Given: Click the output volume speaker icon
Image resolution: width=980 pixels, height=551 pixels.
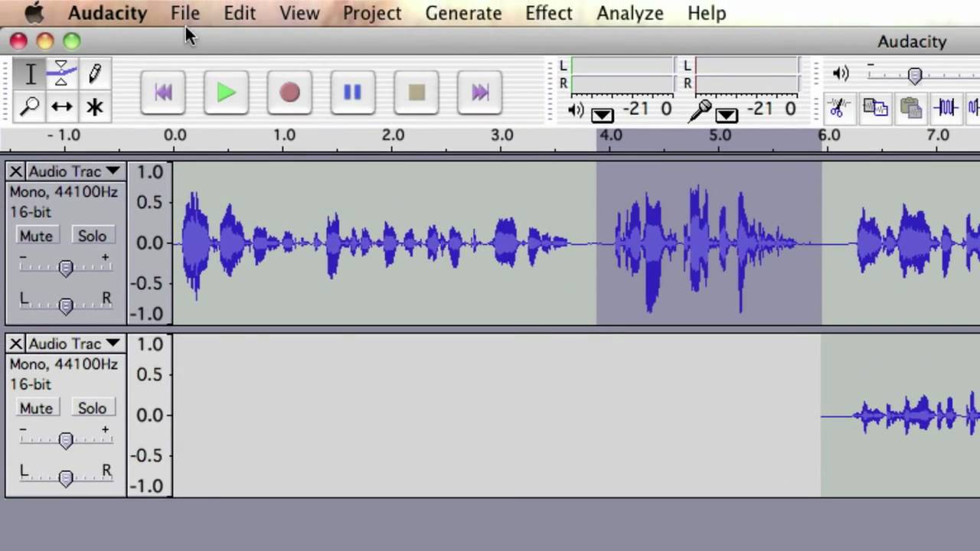Looking at the screenshot, I should (x=841, y=73).
